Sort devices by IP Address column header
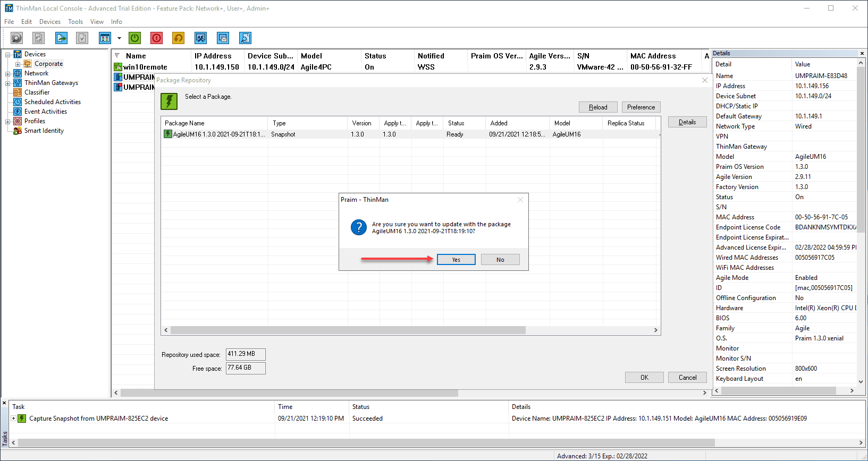868x461 pixels. (217, 56)
